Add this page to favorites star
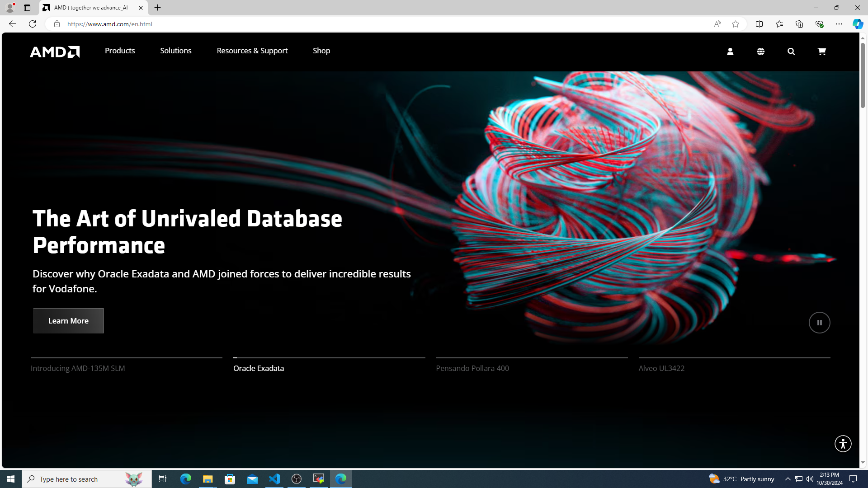This screenshot has width=868, height=488. (736, 24)
